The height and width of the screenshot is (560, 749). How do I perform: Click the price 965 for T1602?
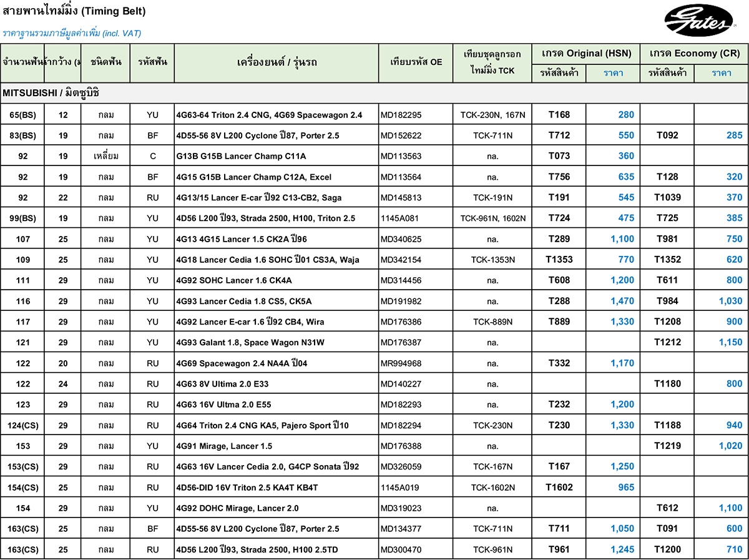tap(626, 487)
